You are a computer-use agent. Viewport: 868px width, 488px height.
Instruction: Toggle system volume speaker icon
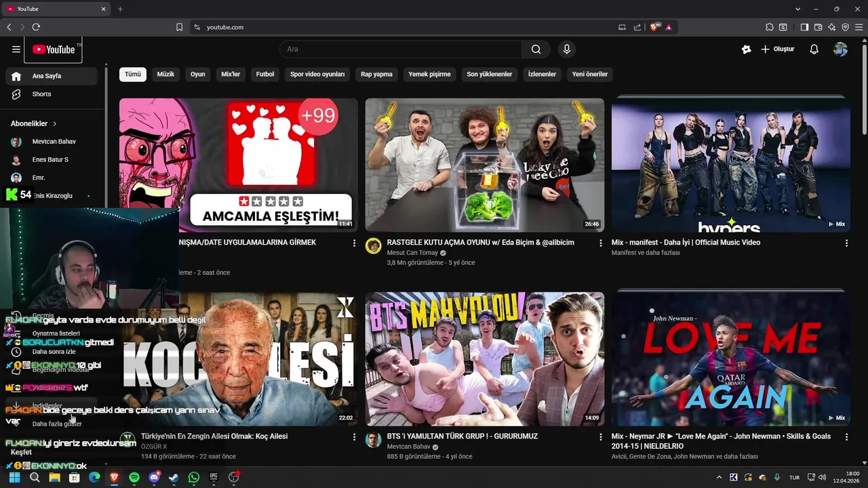pyautogui.click(x=822, y=478)
